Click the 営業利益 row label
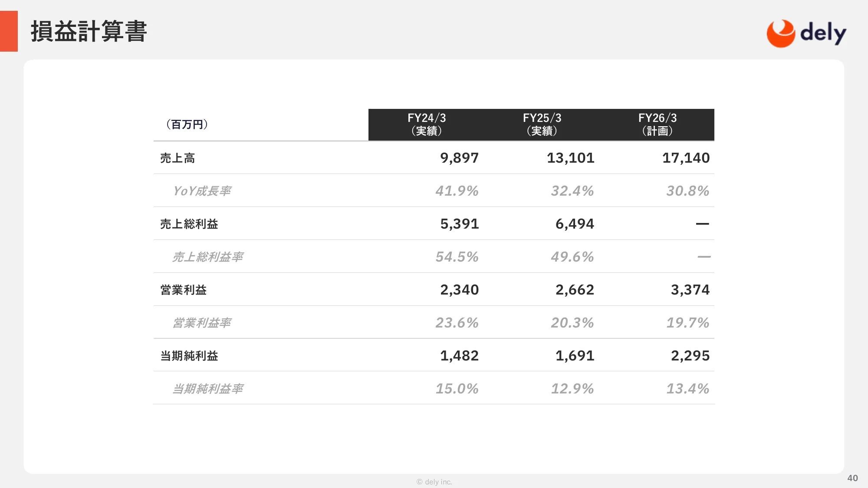Screen dimensions: 868x488 click(x=184, y=290)
